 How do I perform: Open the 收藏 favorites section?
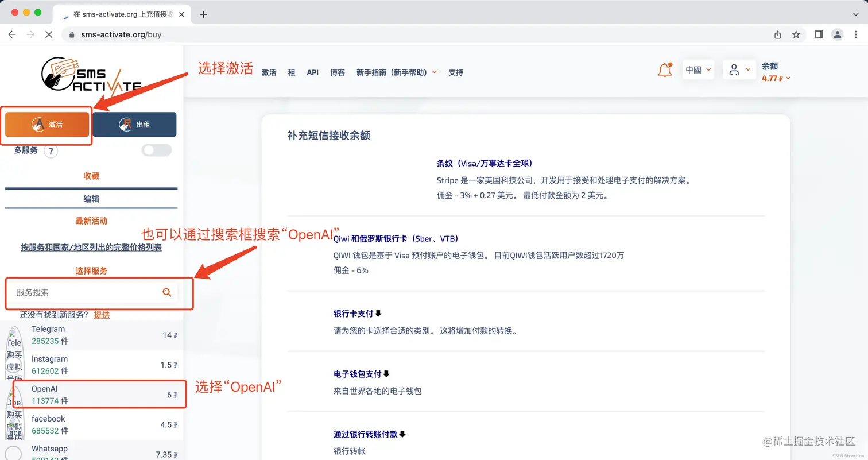click(91, 176)
